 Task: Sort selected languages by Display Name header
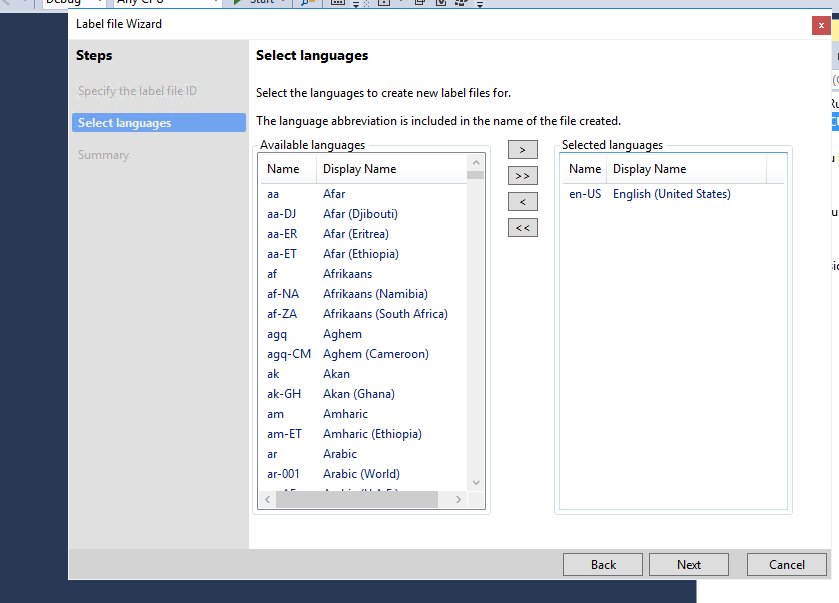(x=687, y=169)
